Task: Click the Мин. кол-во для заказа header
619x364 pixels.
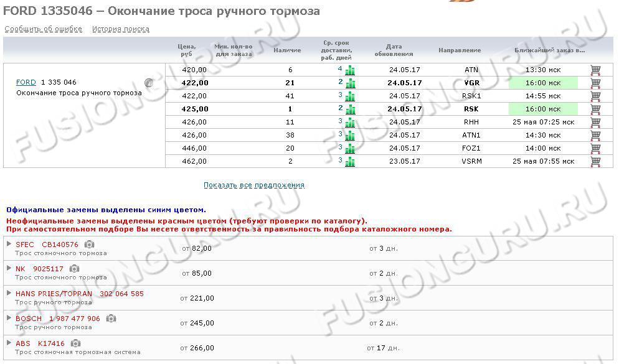Action: click(234, 50)
